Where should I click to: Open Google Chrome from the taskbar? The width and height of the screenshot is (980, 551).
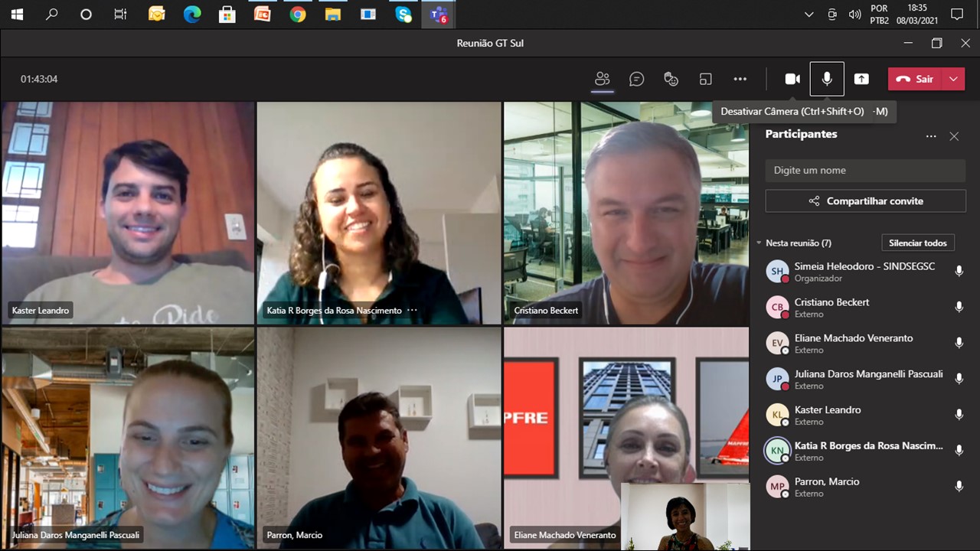[298, 14]
